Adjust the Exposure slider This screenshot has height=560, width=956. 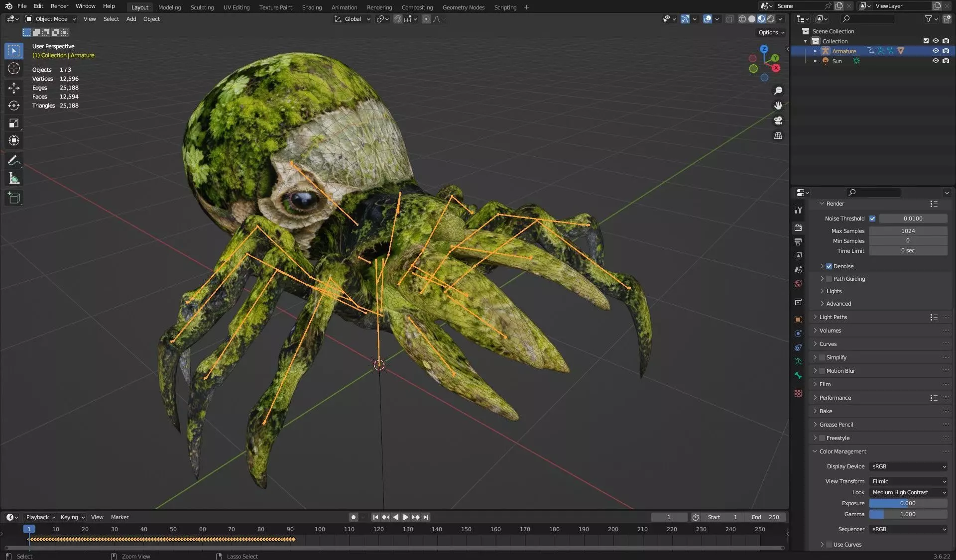pyautogui.click(x=908, y=503)
